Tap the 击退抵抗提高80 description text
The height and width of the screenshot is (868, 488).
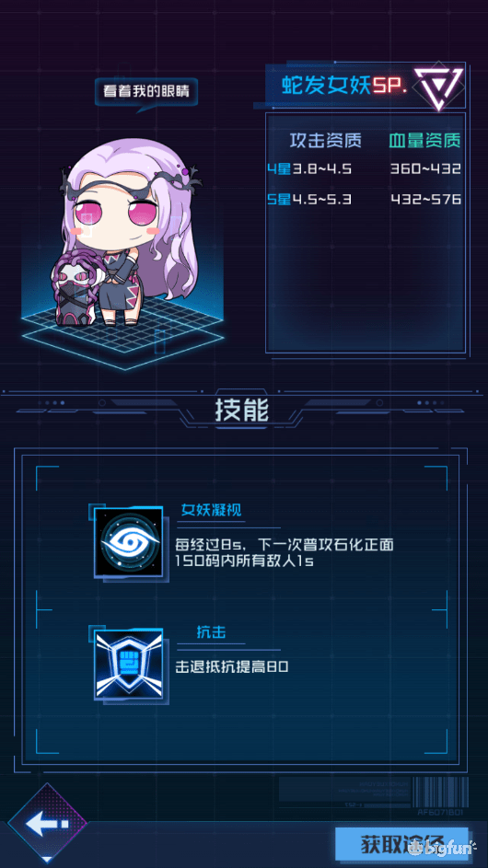pyautogui.click(x=231, y=666)
